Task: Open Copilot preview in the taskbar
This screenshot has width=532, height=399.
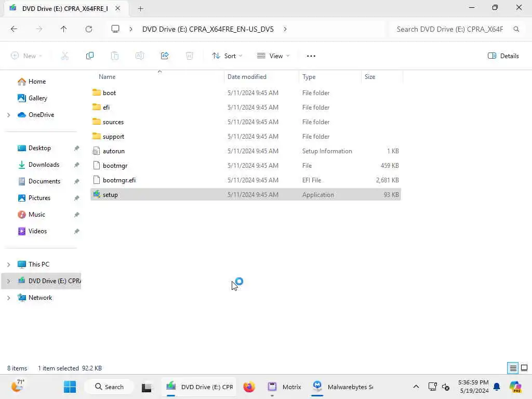Action: 515,387
